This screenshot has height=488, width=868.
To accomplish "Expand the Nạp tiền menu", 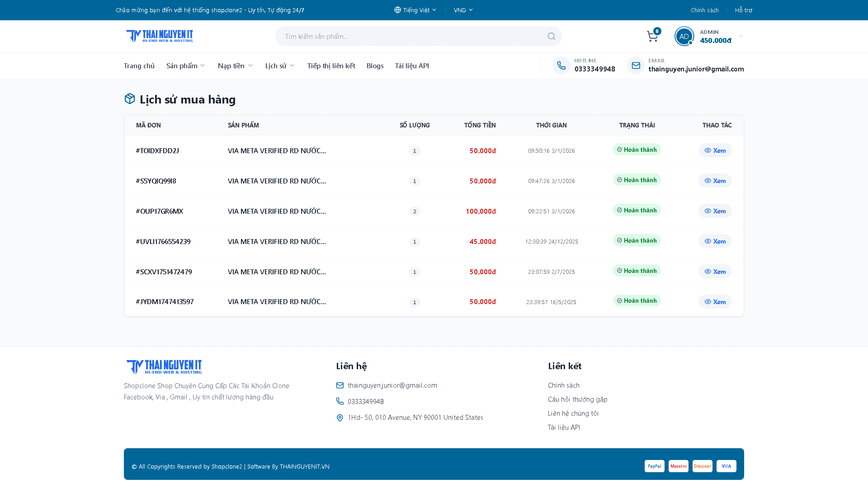I will click(235, 66).
